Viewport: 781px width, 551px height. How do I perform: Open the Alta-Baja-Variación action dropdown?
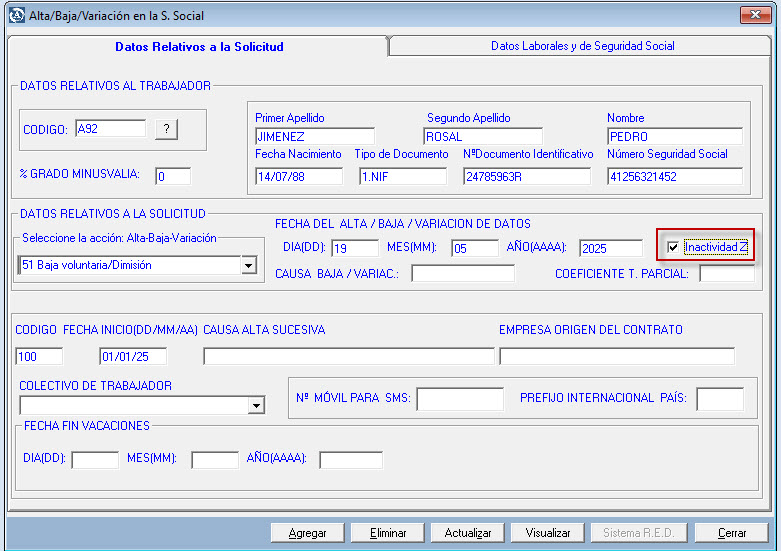pyautogui.click(x=249, y=266)
